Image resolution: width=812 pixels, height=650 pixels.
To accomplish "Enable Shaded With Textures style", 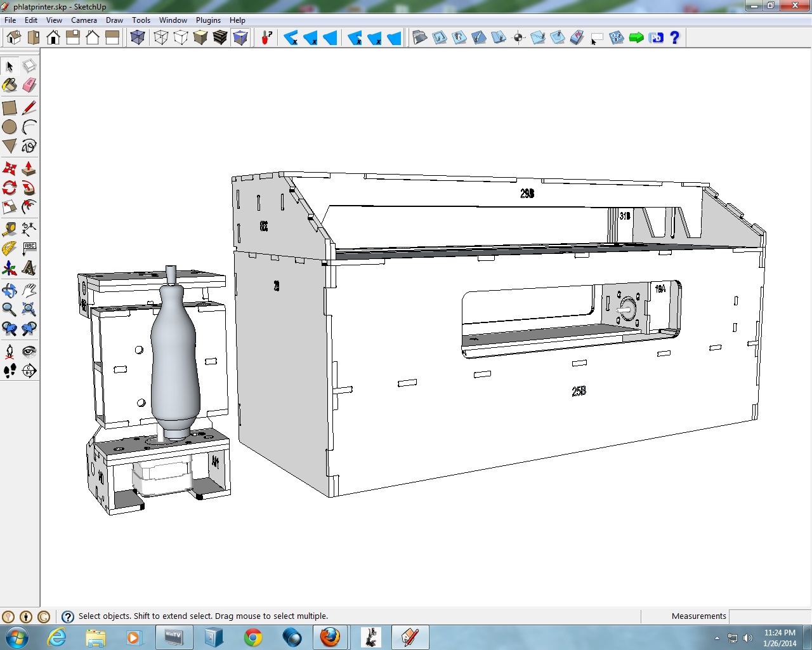I will coord(220,38).
